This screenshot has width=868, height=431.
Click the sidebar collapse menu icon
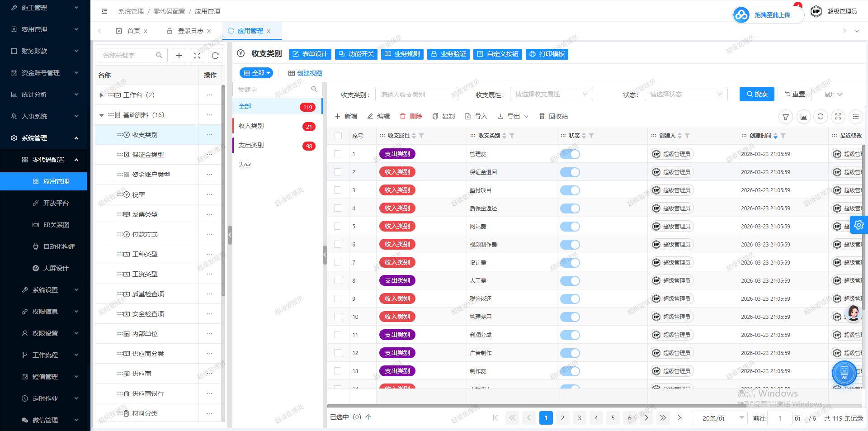click(x=104, y=11)
